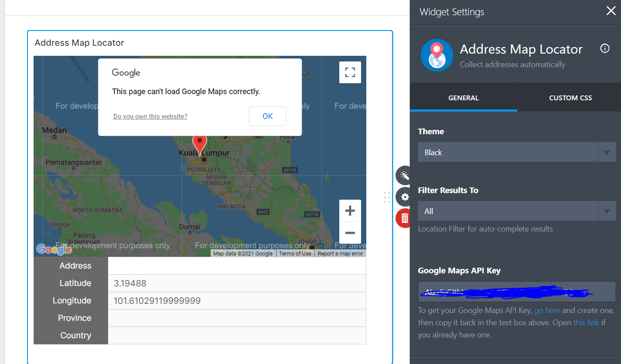The width and height of the screenshot is (621, 364).
Task: Click the 'go here' API key link
Action: click(547, 310)
